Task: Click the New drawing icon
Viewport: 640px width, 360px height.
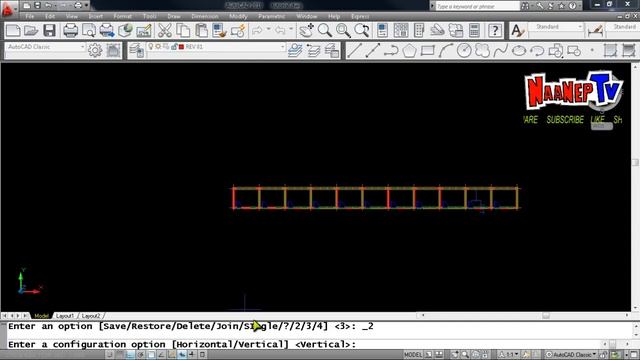Action: click(x=13, y=31)
